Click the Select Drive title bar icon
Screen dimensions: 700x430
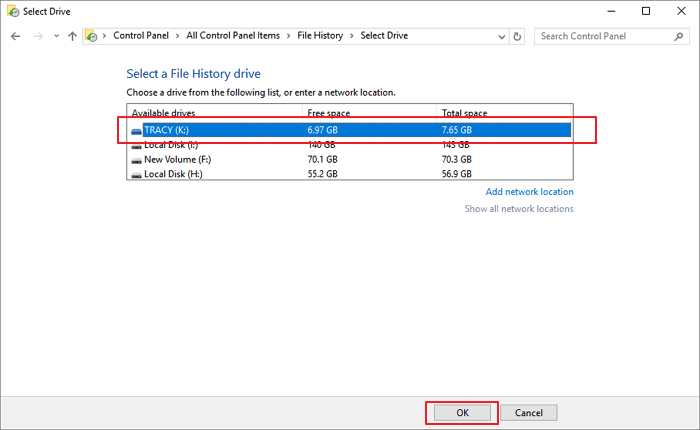(x=13, y=11)
